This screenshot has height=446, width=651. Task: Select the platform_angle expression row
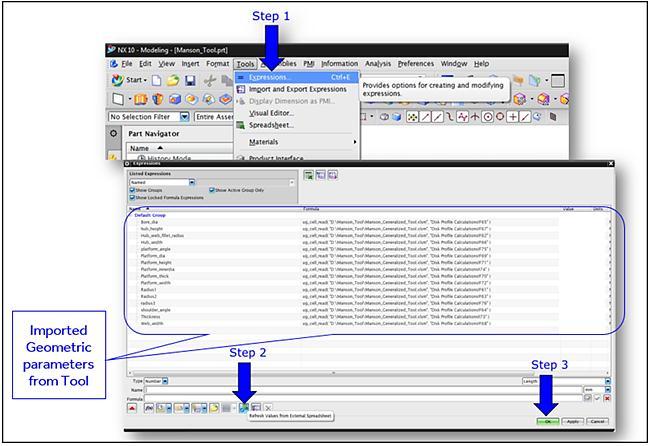369,249
